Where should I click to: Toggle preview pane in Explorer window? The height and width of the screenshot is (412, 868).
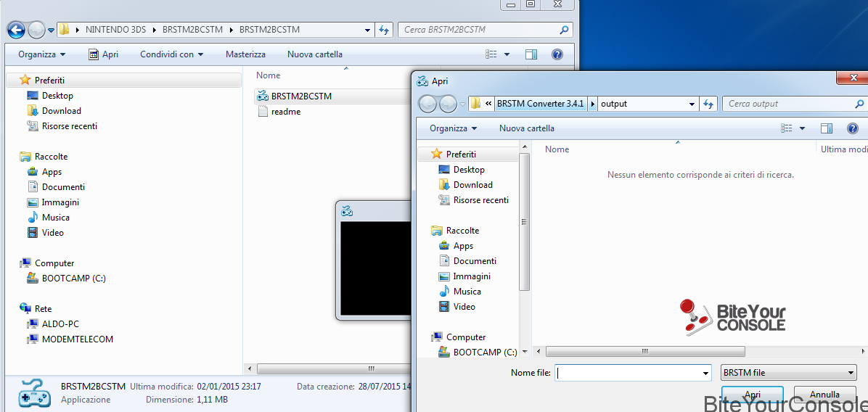(531, 54)
